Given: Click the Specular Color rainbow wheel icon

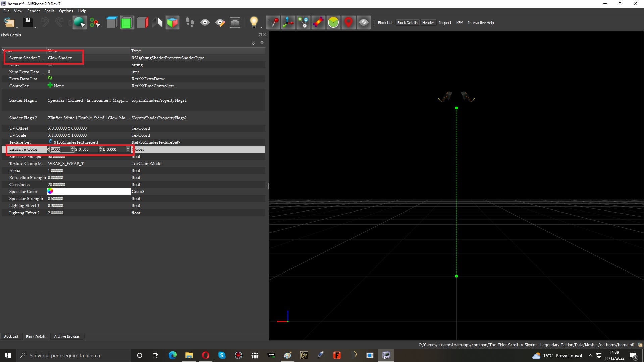Looking at the screenshot, I should click(50, 191).
